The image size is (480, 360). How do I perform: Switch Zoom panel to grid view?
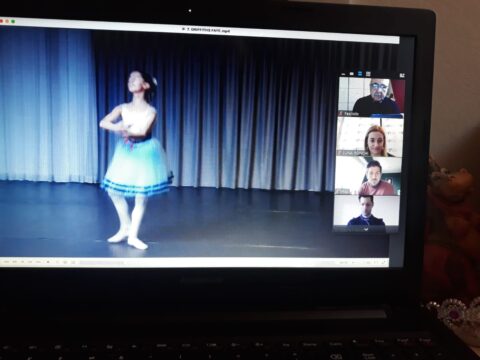(x=368, y=74)
